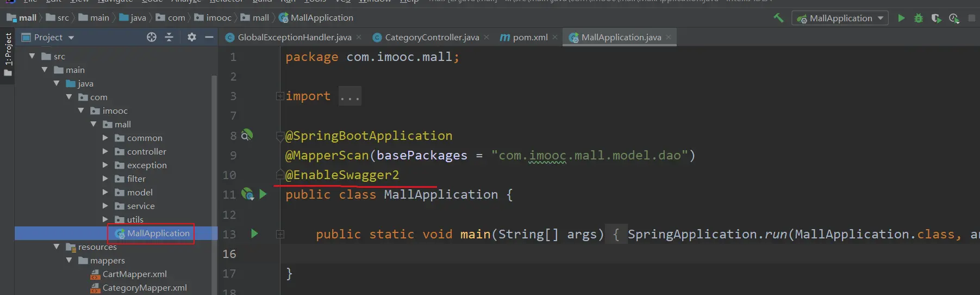Close the GlobalExceptionHandler.java tab
The height and width of the screenshot is (295, 980).
click(359, 37)
